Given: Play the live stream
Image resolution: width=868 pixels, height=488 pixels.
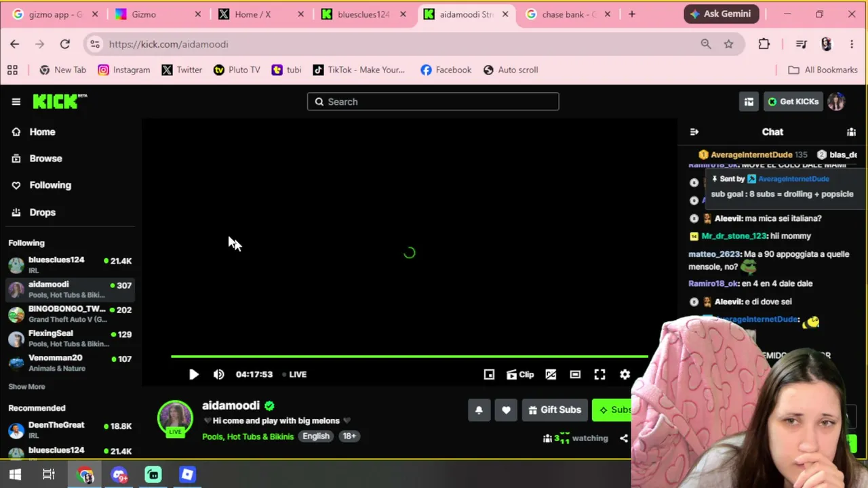Looking at the screenshot, I should [193, 374].
